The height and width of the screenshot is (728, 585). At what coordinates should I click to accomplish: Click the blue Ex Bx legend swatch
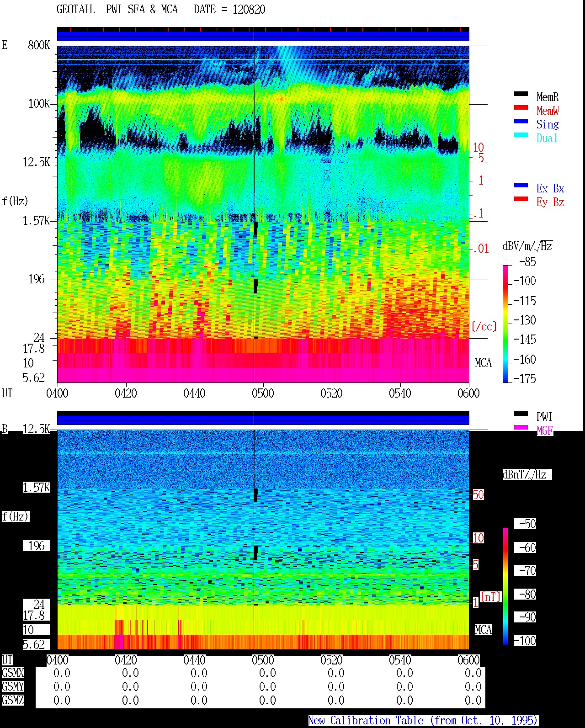click(x=521, y=185)
